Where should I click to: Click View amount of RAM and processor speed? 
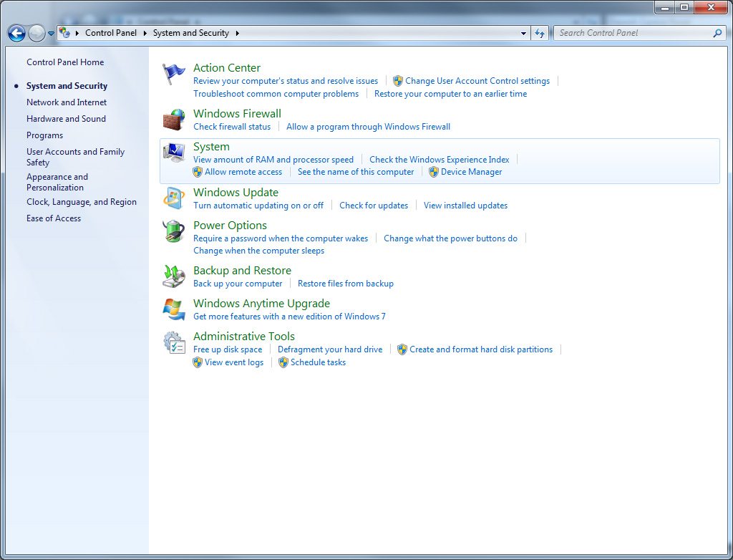(x=273, y=160)
